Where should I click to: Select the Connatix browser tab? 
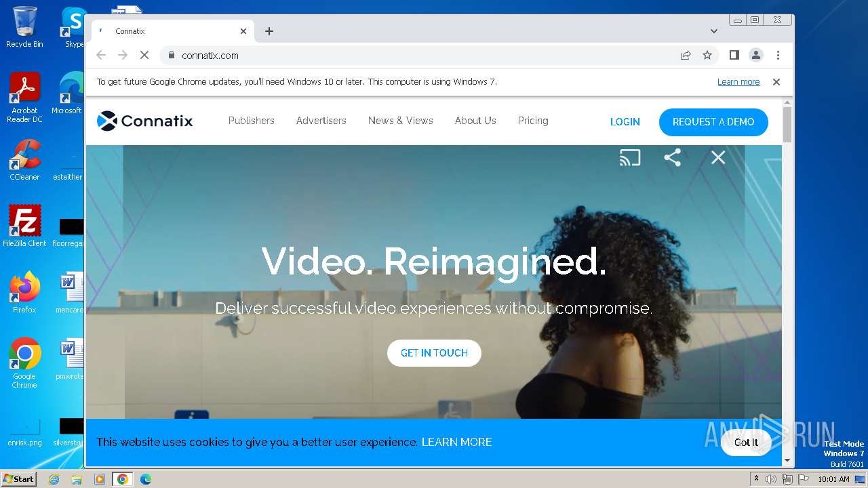[173, 31]
